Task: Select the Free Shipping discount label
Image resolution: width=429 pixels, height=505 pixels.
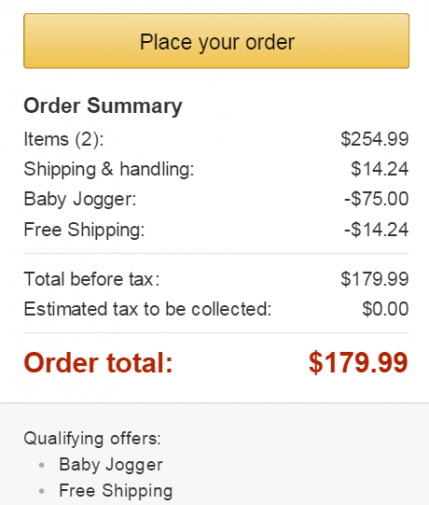Action: [x=84, y=230]
